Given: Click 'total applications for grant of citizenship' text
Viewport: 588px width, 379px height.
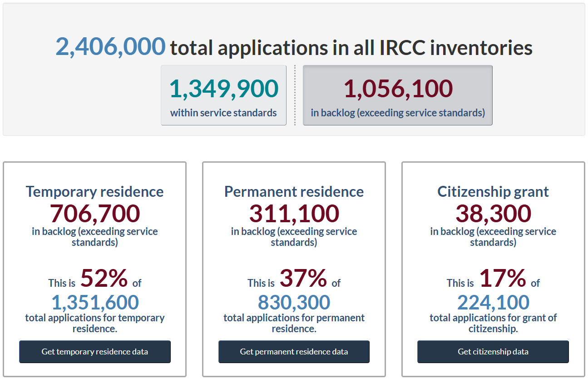Looking at the screenshot, I should coord(493,323).
